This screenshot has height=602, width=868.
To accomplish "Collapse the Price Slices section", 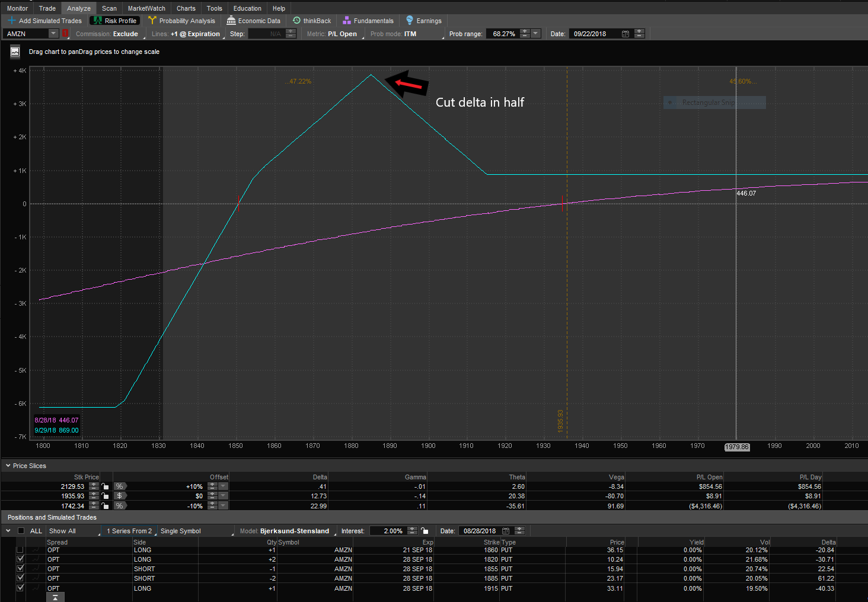I will (8, 466).
